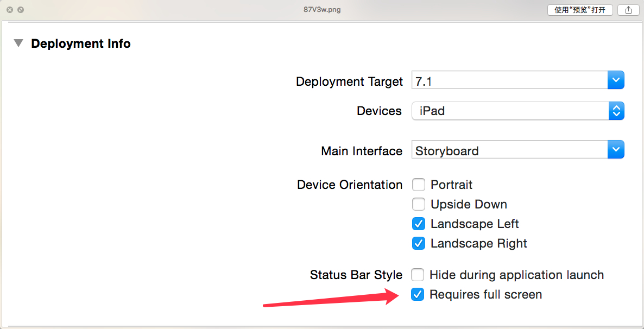Image resolution: width=644 pixels, height=329 pixels.
Task: Click the full screen button beside close
Action: (20, 10)
